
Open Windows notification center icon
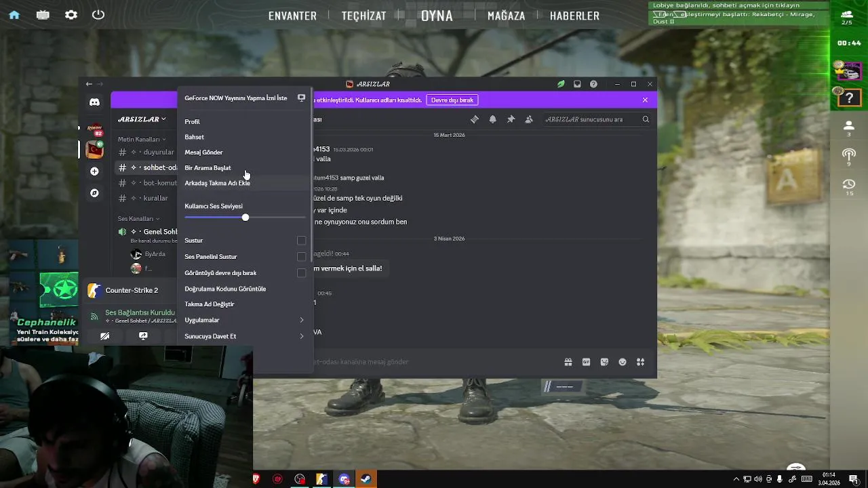tap(853, 479)
